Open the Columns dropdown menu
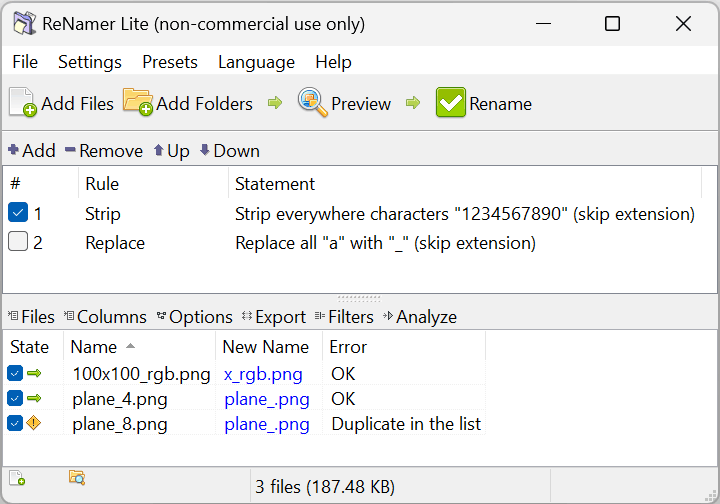Screen dimensions: 720x504 (105, 317)
